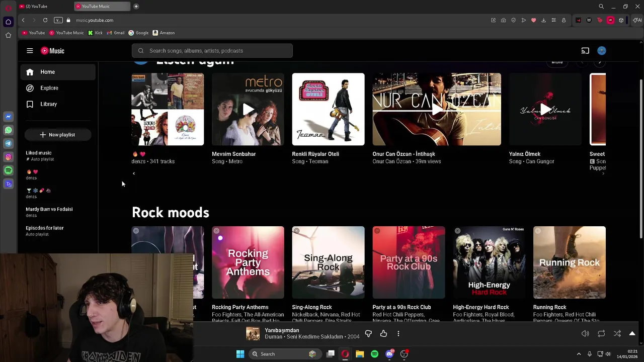Expand the player page with up arrow

pyautogui.click(x=632, y=333)
